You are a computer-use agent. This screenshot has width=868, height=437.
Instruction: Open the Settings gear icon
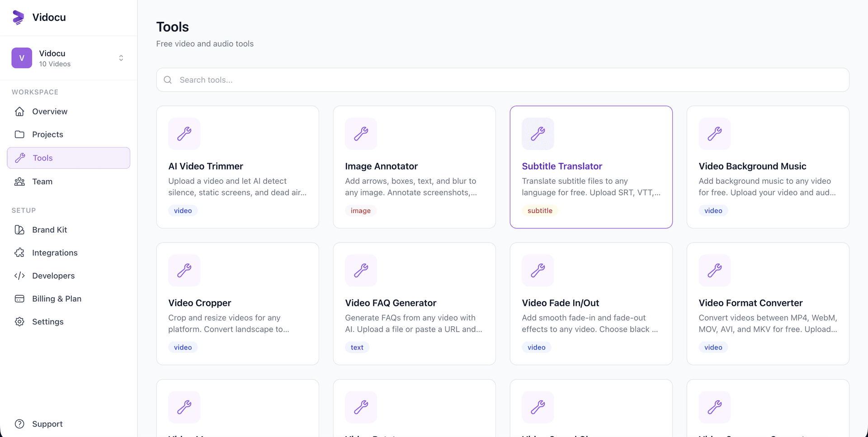[x=20, y=322]
